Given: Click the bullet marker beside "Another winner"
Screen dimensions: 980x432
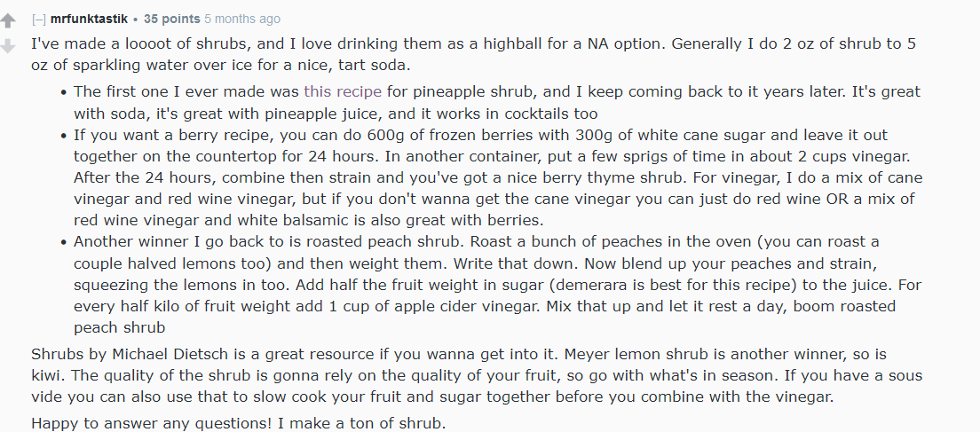Looking at the screenshot, I should coord(64,242).
